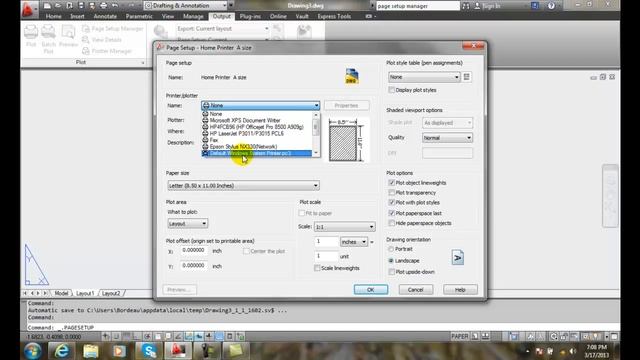The height and width of the screenshot is (360, 640).
Task: Click the scale equals sign icon
Action: (x=372, y=242)
